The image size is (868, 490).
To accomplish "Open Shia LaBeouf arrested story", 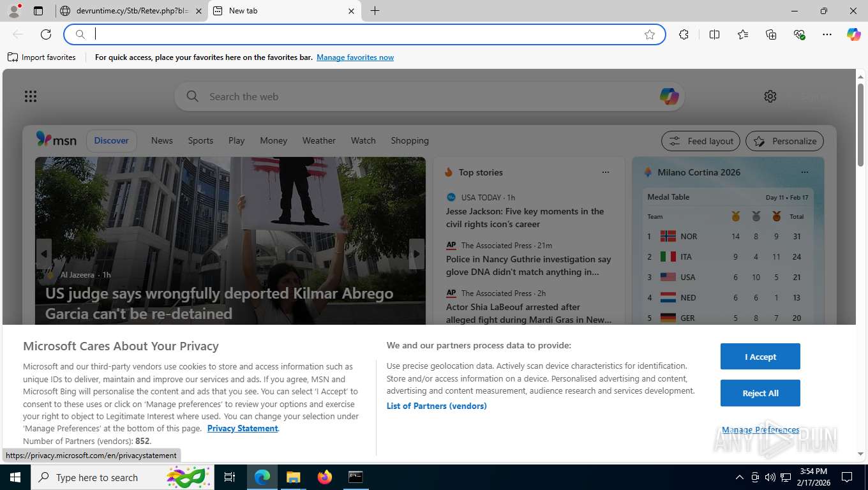I will click(x=529, y=313).
